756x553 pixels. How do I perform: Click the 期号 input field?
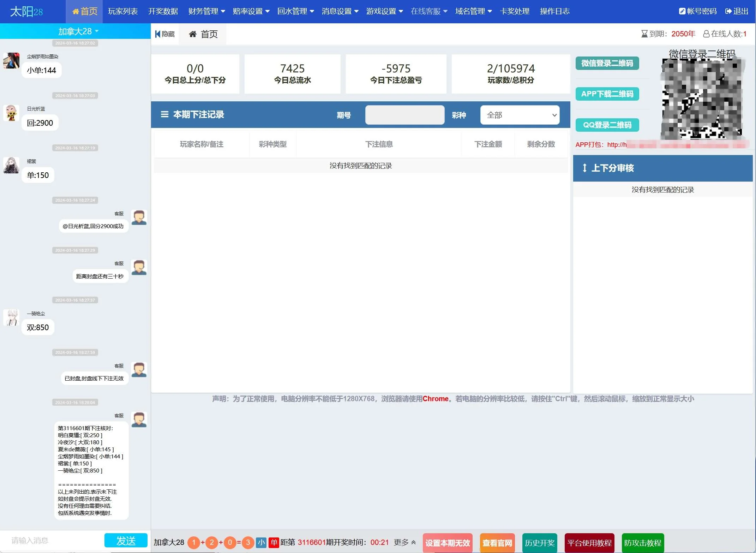pos(404,115)
